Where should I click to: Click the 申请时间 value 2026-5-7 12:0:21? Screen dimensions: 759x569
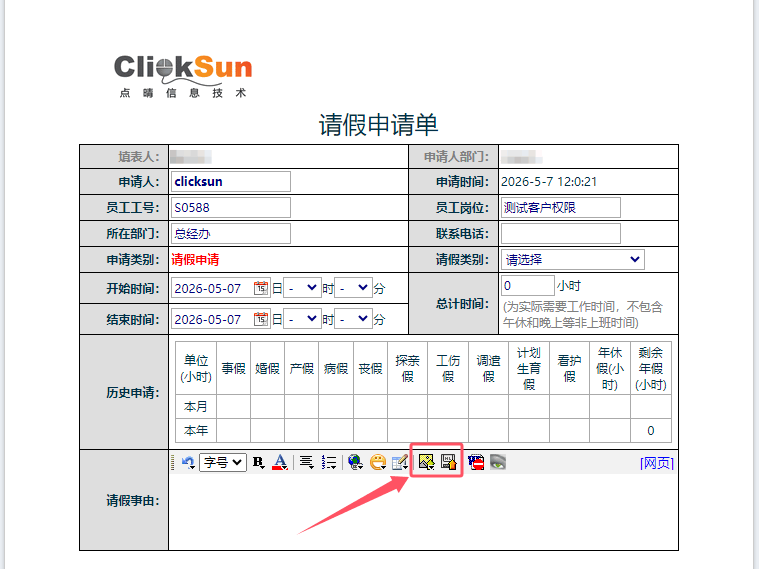click(x=549, y=182)
